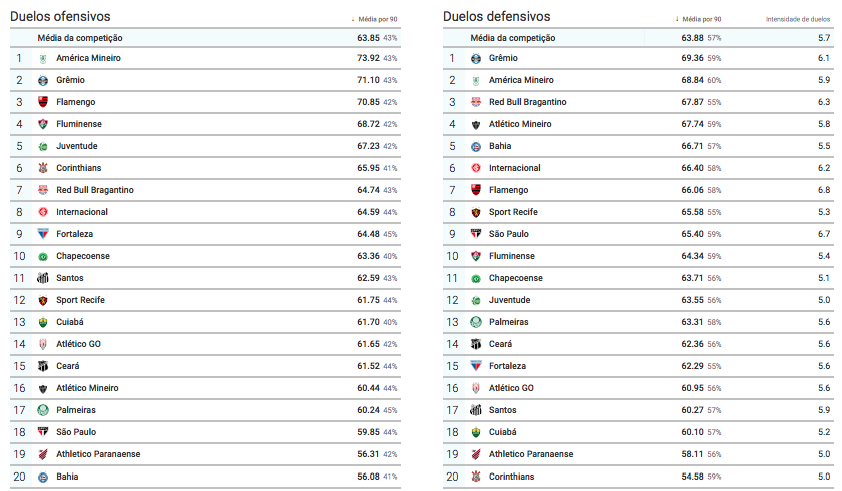Click Flamengo crest in offensive duels table
This screenshot has height=491, width=842.
(x=43, y=102)
